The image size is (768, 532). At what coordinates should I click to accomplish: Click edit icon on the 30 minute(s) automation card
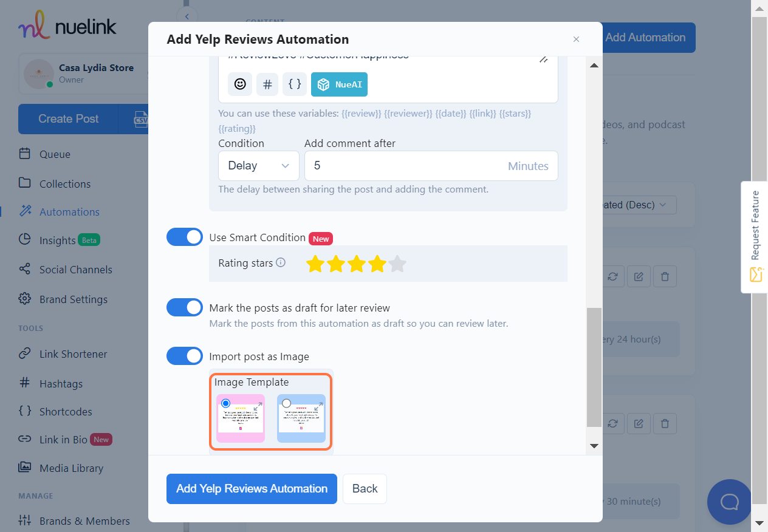(x=639, y=423)
